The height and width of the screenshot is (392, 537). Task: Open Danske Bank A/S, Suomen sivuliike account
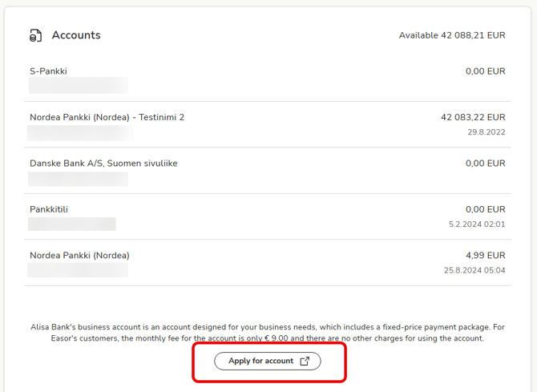point(268,171)
